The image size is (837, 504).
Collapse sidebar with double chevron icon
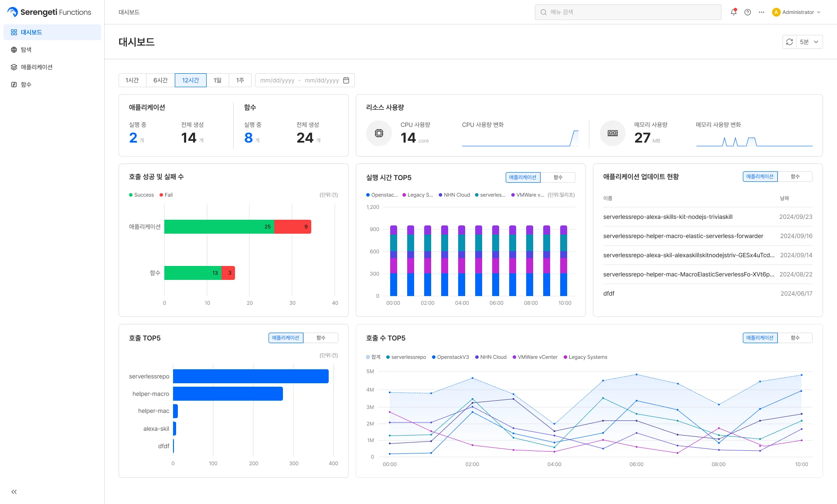point(14,492)
